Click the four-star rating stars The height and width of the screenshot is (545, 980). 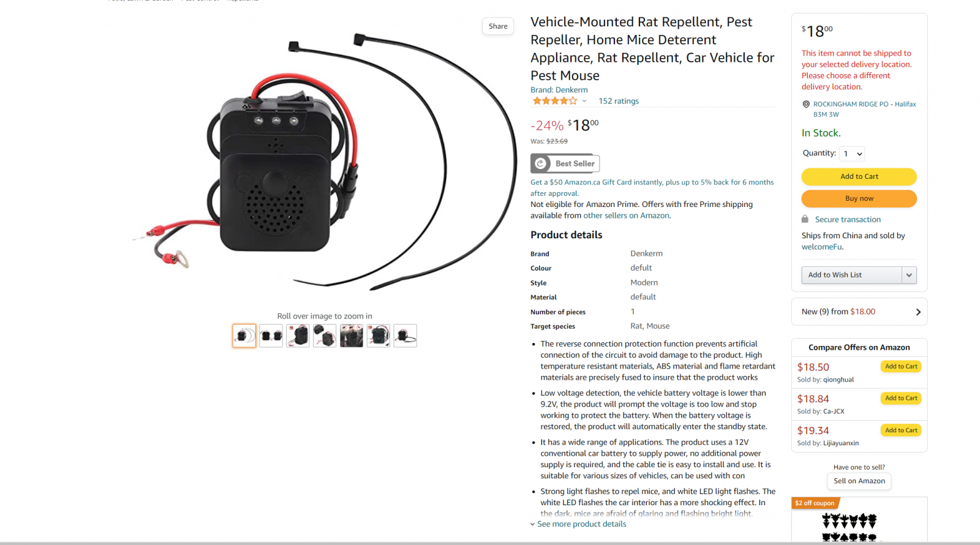tap(554, 101)
